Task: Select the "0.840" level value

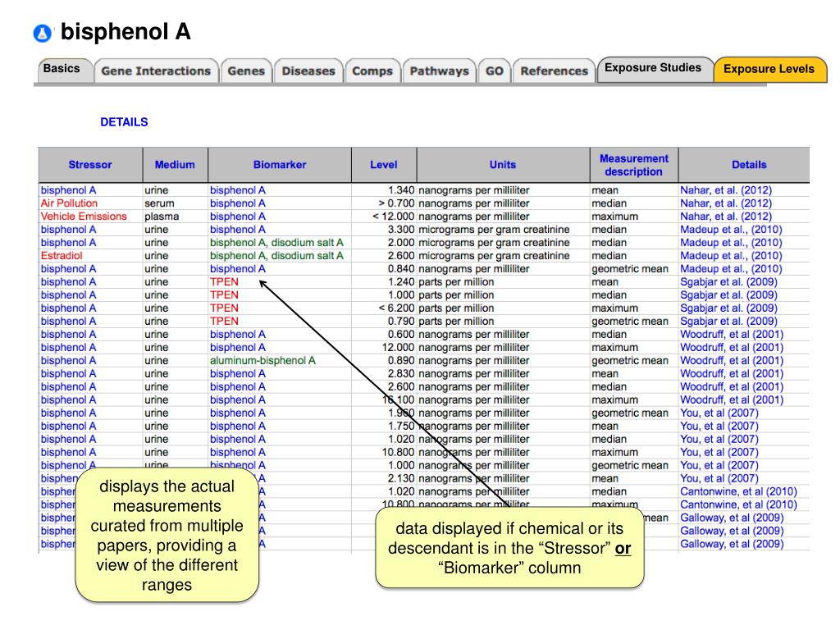Action: [401, 269]
